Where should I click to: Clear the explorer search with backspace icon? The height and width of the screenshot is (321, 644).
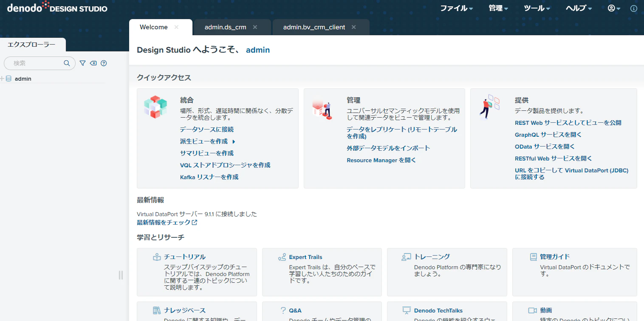pos(93,63)
